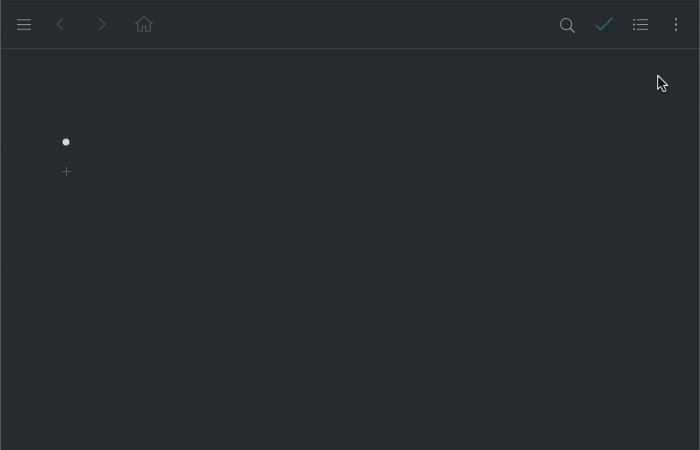This screenshot has height=450, width=700.
Task: Toggle completed items with the checkmark
Action: 604,25
